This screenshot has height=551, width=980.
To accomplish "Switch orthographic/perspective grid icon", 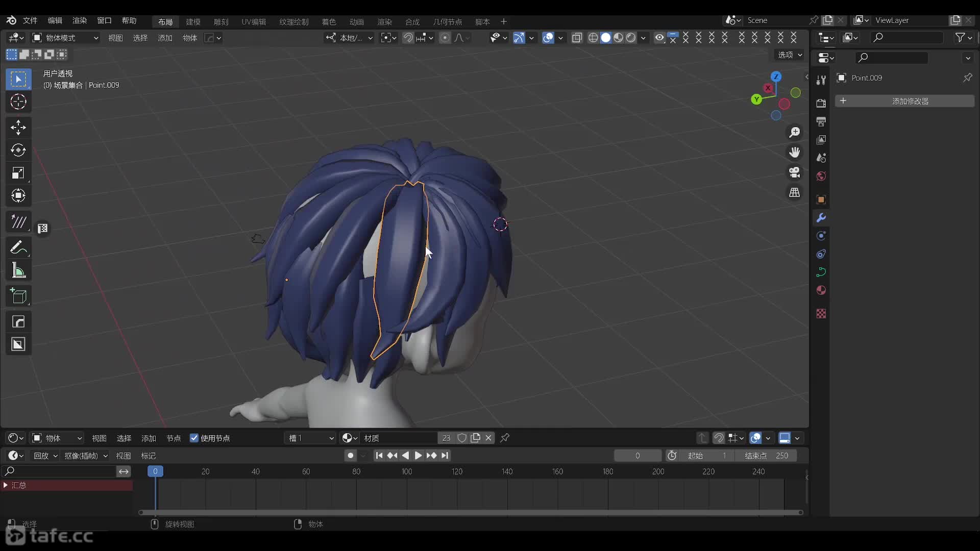I will (795, 193).
